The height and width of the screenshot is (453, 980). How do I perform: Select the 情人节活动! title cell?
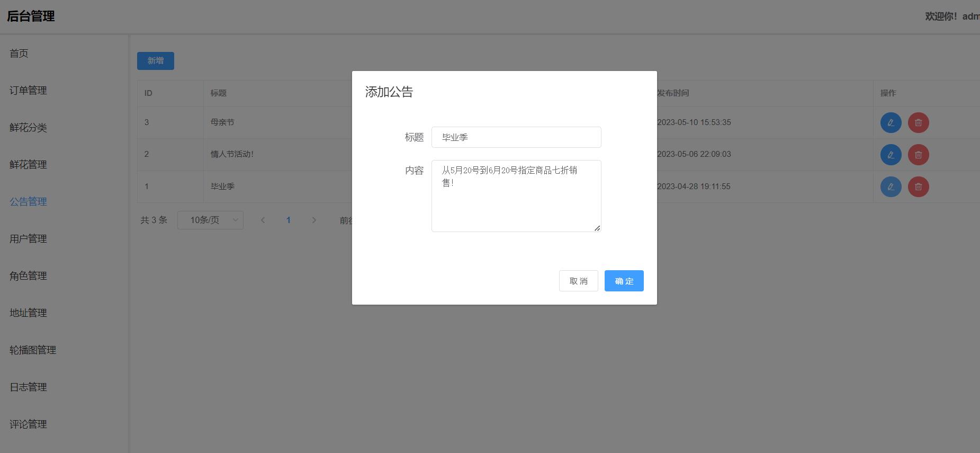tap(232, 154)
